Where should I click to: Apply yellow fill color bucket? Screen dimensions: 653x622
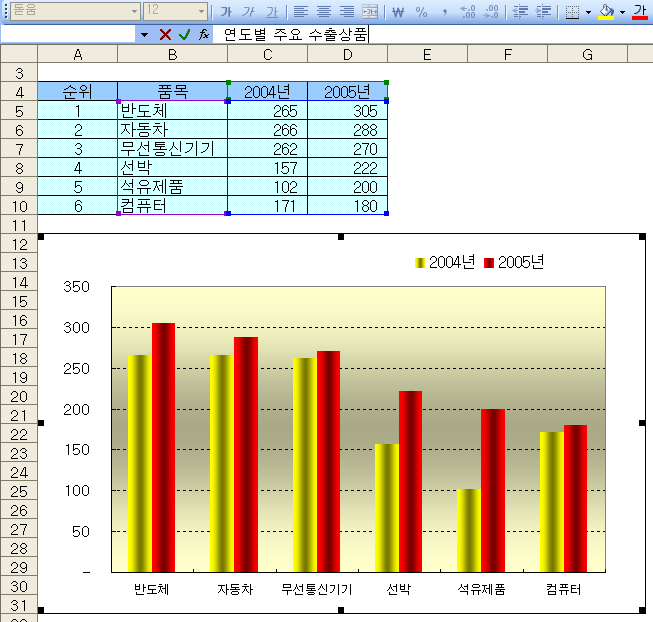(606, 11)
